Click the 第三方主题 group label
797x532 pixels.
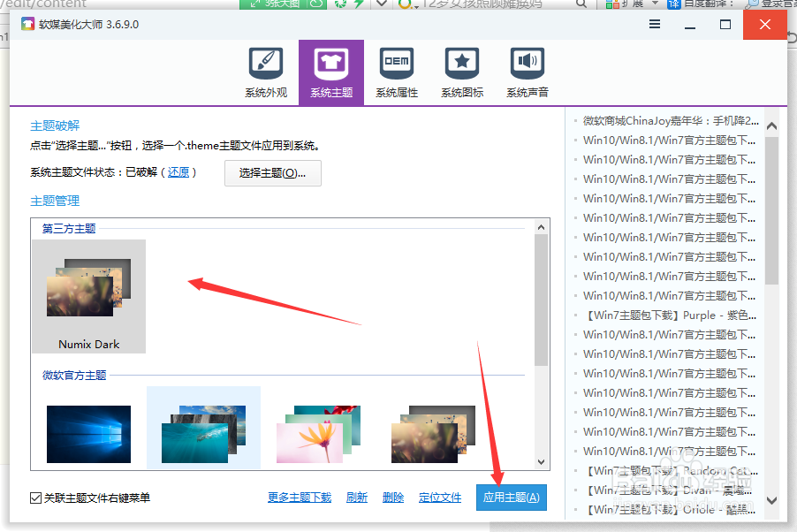[x=69, y=228]
